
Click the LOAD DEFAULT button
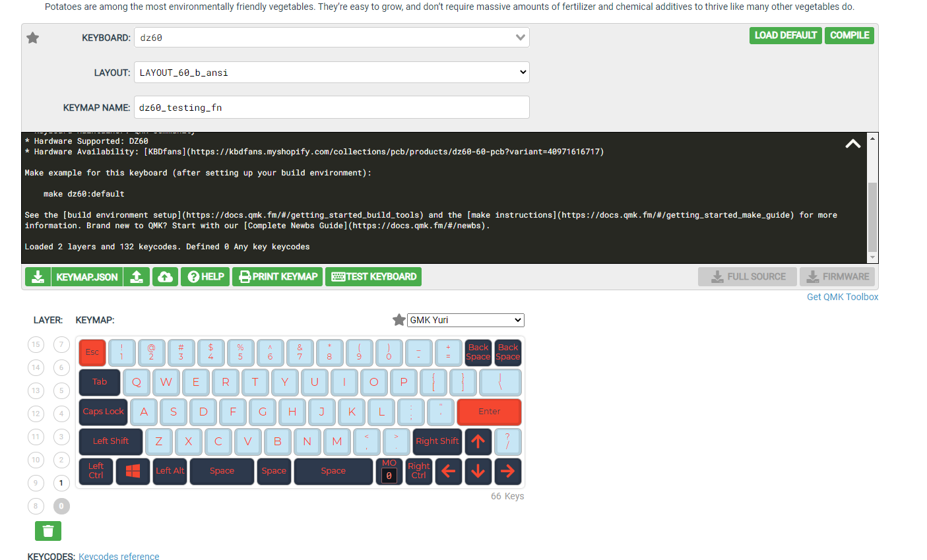tap(786, 36)
